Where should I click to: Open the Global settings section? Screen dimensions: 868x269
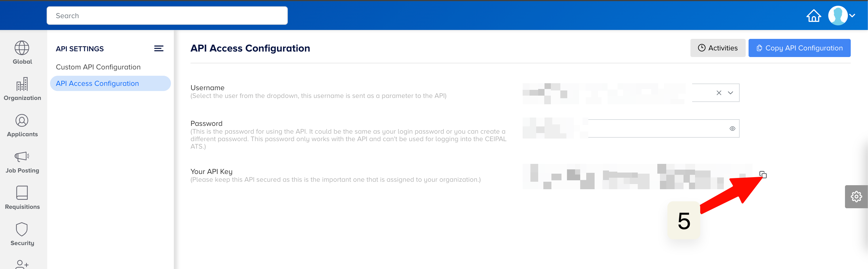(x=22, y=53)
